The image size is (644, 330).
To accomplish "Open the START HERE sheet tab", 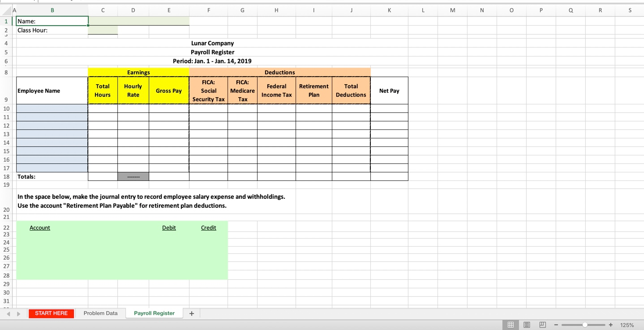I will [x=51, y=313].
